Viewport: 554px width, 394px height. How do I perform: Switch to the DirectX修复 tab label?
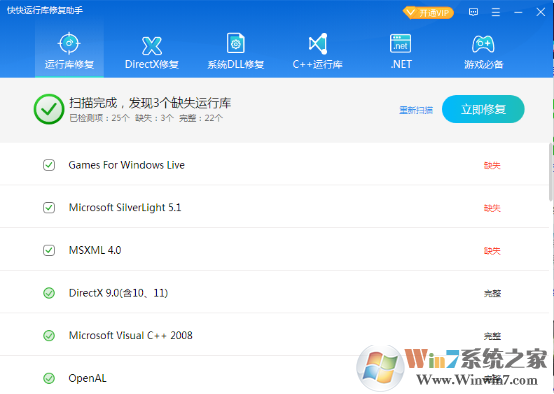[x=152, y=64]
